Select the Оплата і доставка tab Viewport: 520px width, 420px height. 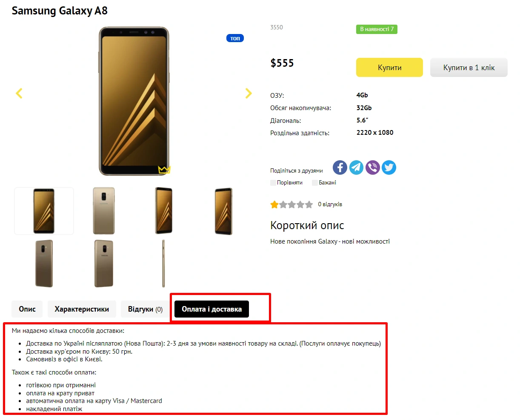click(x=211, y=309)
